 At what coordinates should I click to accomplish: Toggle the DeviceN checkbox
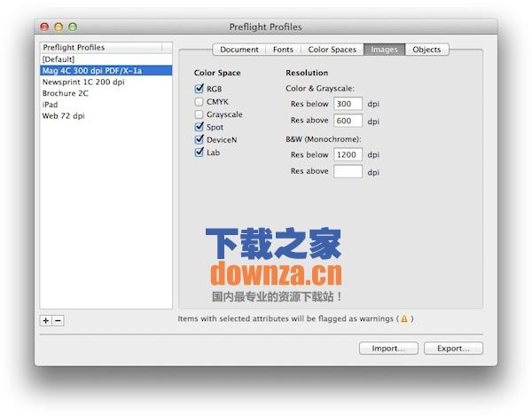[x=199, y=139]
